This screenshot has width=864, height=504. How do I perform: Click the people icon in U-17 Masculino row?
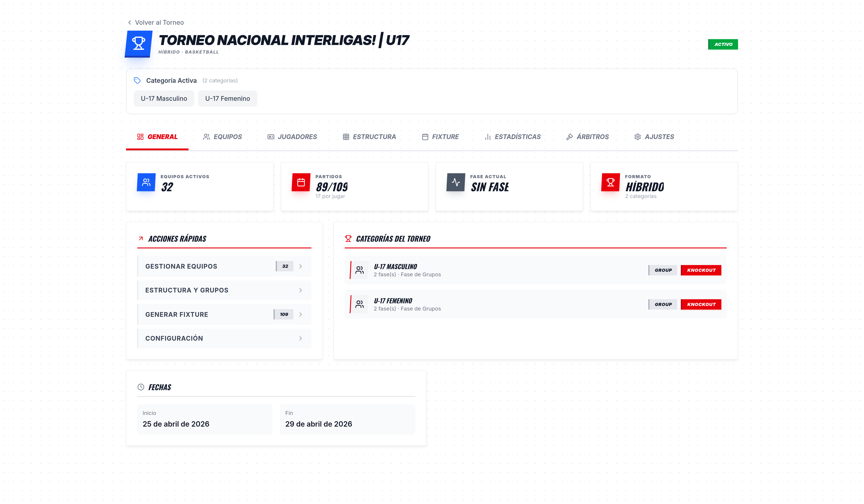pos(360,270)
